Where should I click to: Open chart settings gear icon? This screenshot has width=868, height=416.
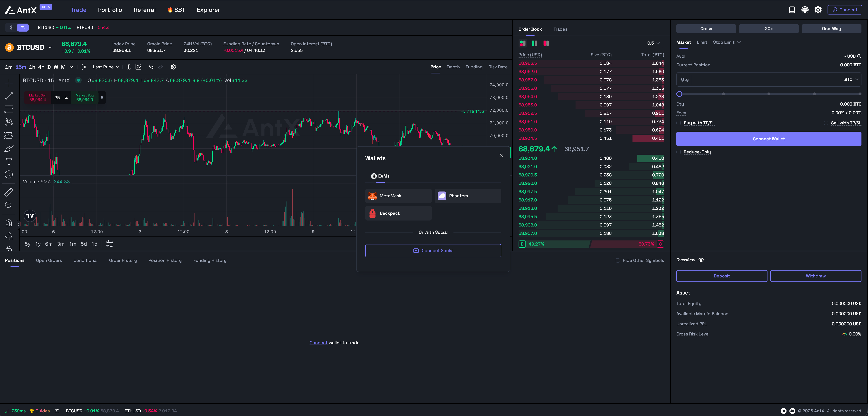pyautogui.click(x=173, y=67)
